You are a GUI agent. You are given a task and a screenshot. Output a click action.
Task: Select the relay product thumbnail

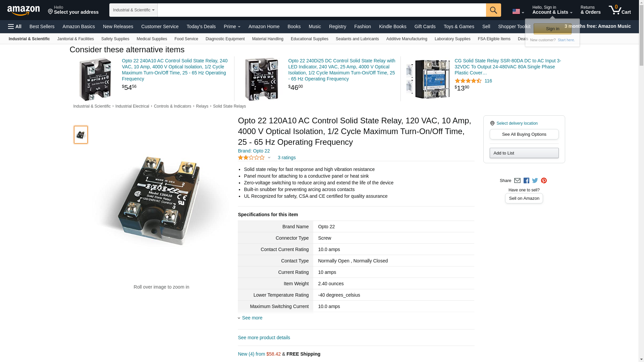point(81,135)
